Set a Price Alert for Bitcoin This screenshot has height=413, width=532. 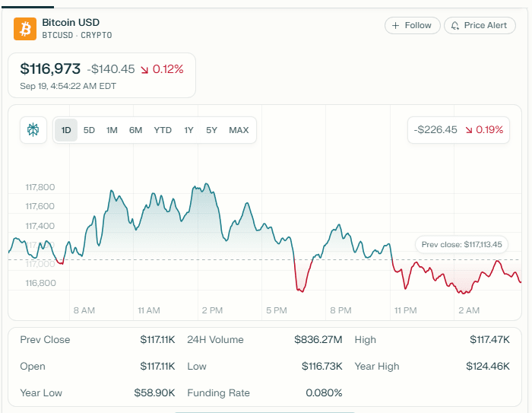tap(480, 26)
